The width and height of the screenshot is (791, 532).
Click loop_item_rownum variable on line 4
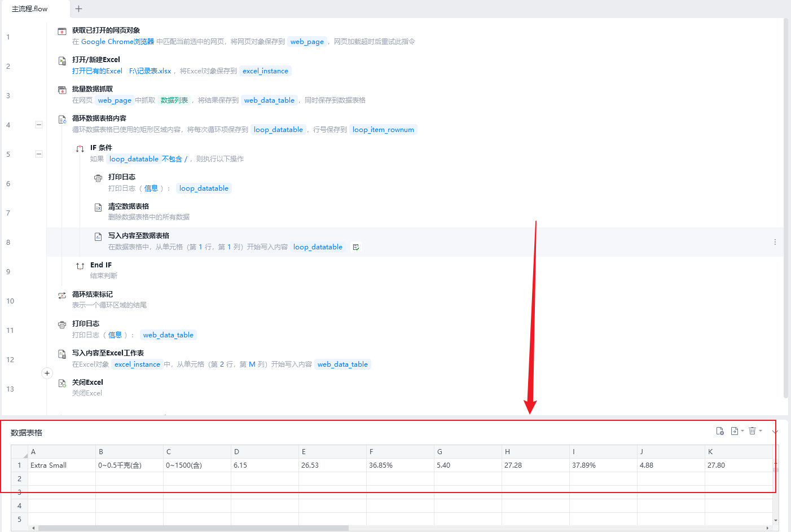pyautogui.click(x=383, y=130)
